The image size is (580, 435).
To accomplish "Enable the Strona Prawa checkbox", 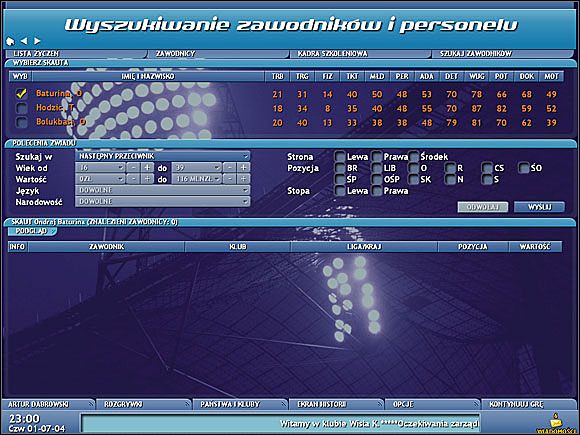I will click(377, 156).
